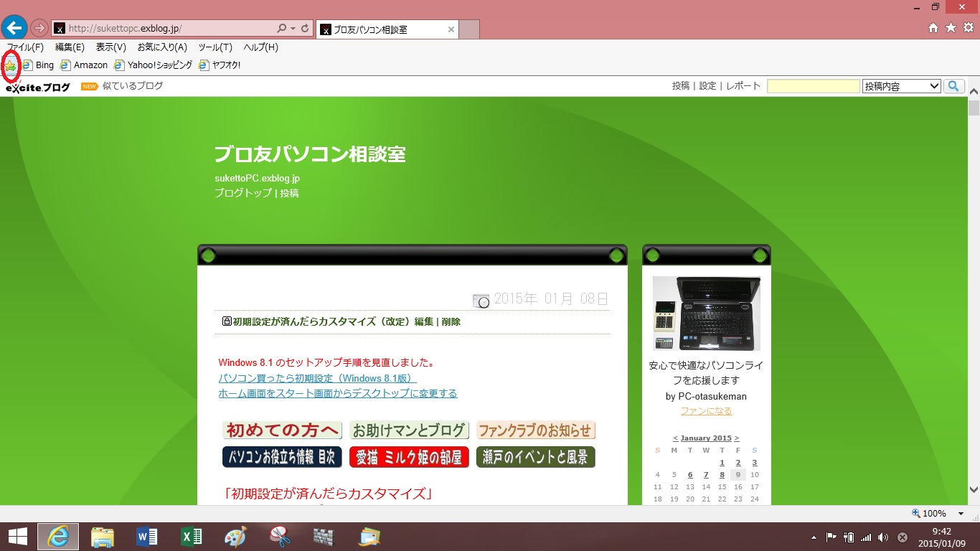This screenshot has width=980, height=551.
Task: Click the ファンクラブのお知らせ banner button
Action: tap(536, 430)
